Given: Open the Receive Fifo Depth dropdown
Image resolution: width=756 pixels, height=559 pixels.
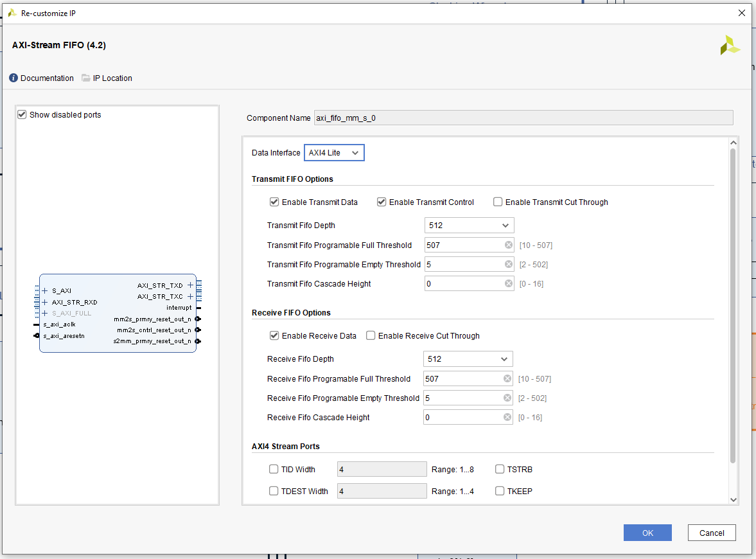Looking at the screenshot, I should pyautogui.click(x=468, y=359).
